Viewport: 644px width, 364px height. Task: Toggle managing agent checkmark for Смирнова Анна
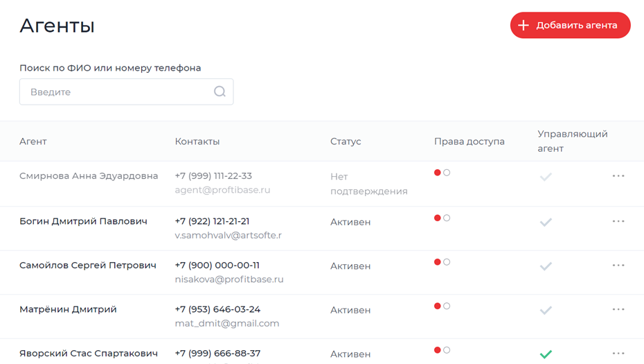tap(546, 177)
